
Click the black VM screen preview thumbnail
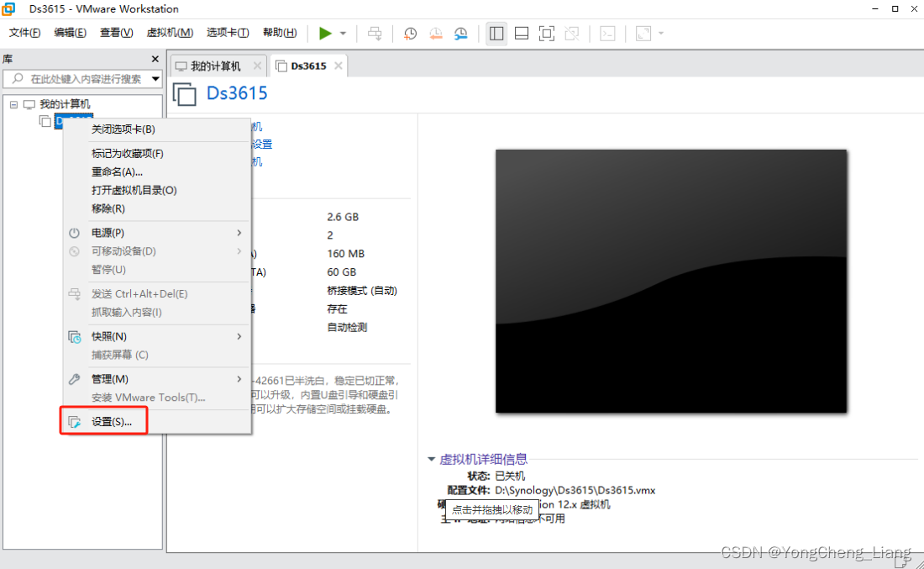(x=671, y=282)
